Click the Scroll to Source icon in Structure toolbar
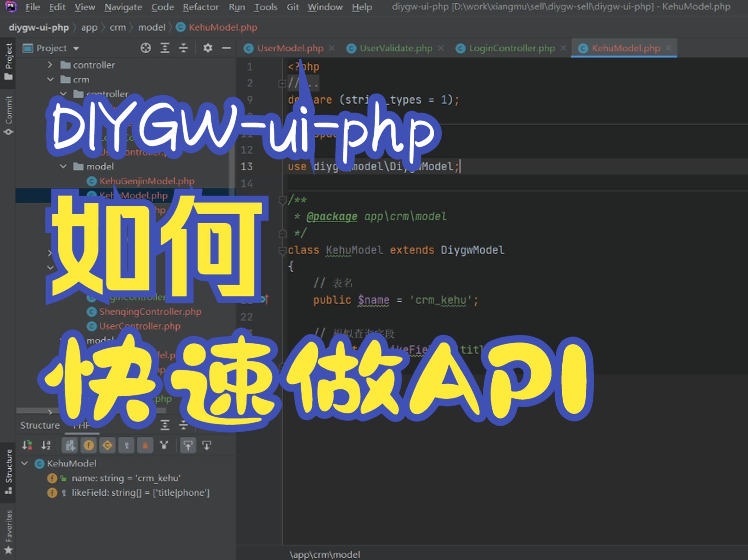This screenshot has height=560, width=748. point(188,445)
